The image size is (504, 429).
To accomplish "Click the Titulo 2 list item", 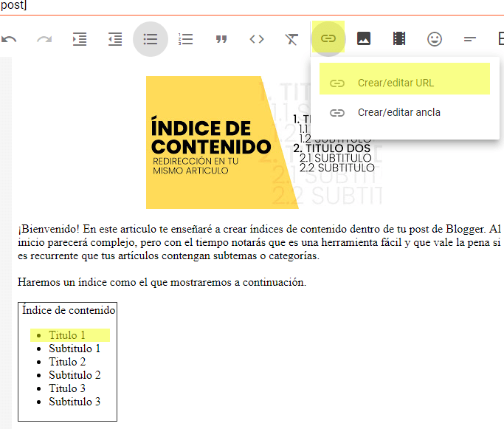I will point(67,362).
